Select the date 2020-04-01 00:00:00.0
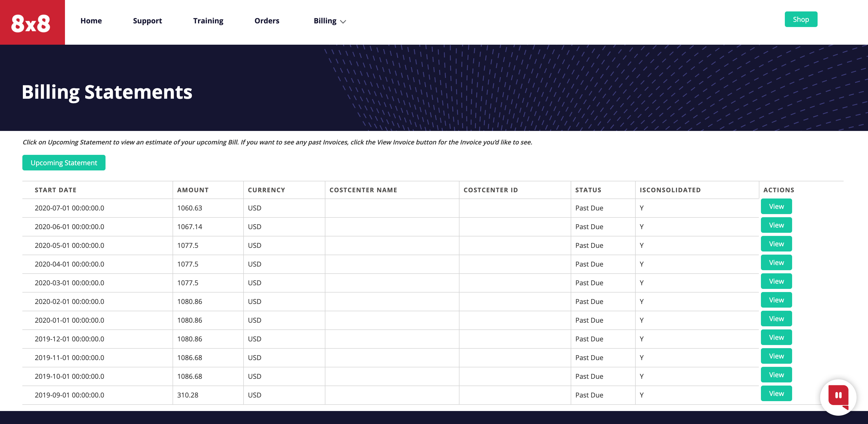Image resolution: width=868 pixels, height=424 pixels. coord(69,264)
